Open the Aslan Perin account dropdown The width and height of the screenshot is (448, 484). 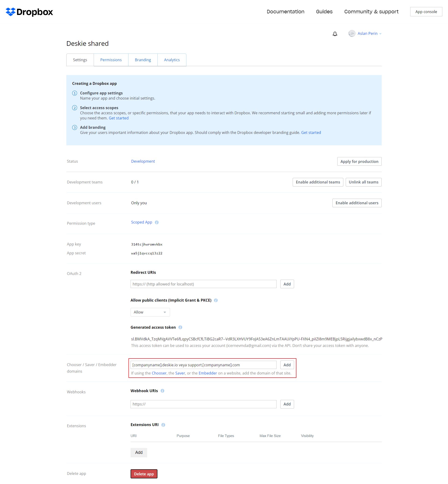370,33
